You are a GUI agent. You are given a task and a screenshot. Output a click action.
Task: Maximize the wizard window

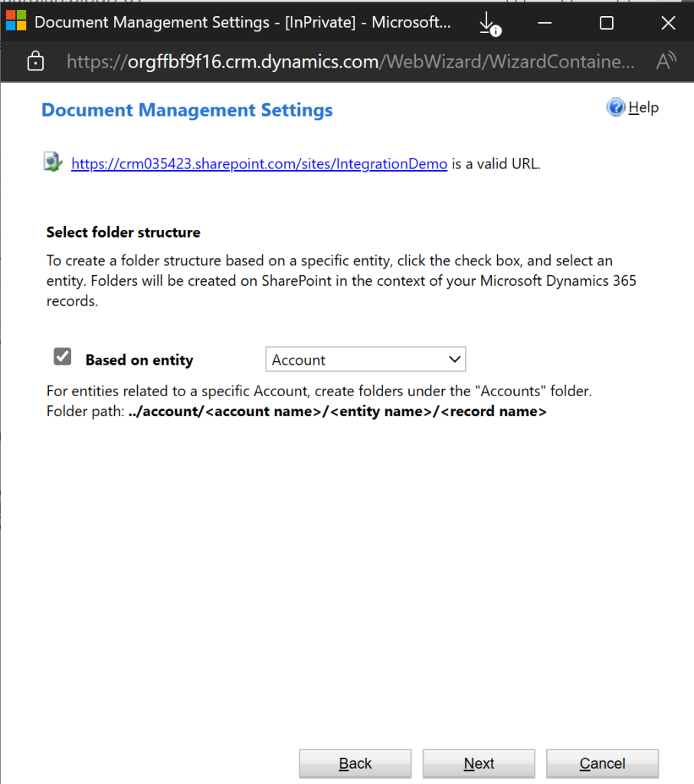tap(606, 23)
